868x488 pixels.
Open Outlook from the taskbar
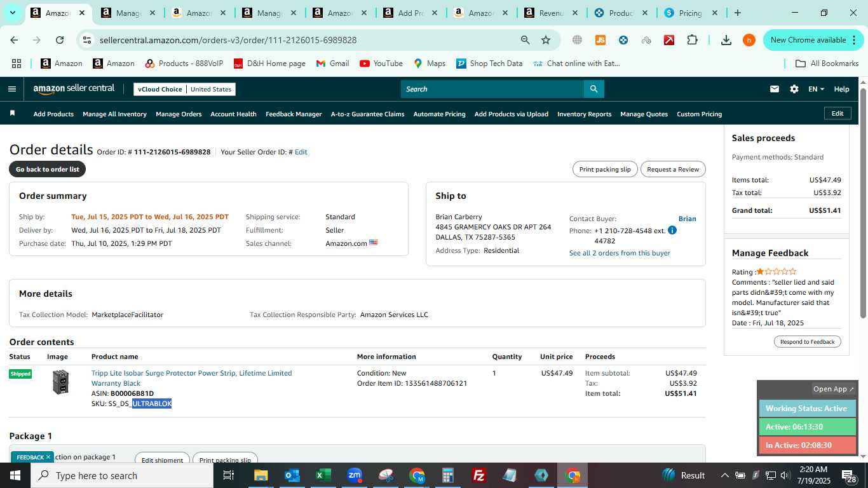[292, 475]
